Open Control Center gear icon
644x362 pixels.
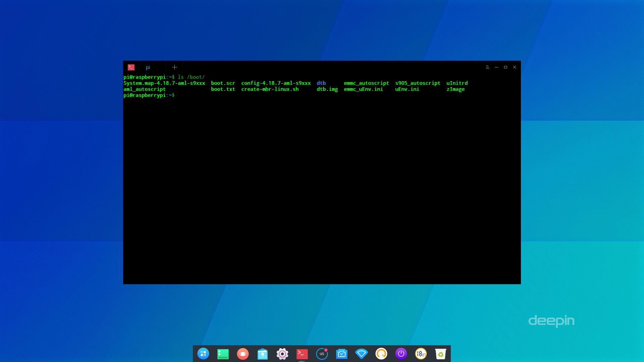[282, 354]
